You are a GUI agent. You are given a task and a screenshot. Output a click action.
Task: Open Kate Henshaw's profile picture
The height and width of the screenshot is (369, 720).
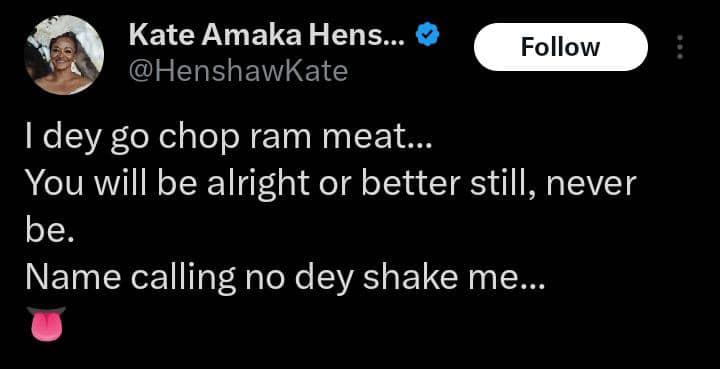click(x=64, y=55)
